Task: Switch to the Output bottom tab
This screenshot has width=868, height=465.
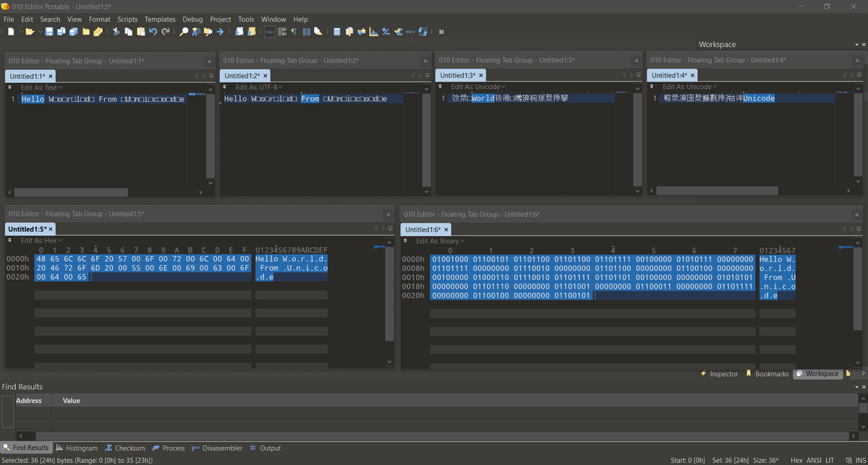Action: tap(265, 448)
